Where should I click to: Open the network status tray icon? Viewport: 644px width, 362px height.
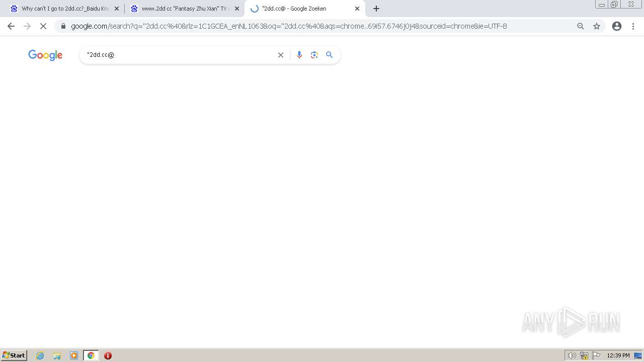[x=584, y=355]
